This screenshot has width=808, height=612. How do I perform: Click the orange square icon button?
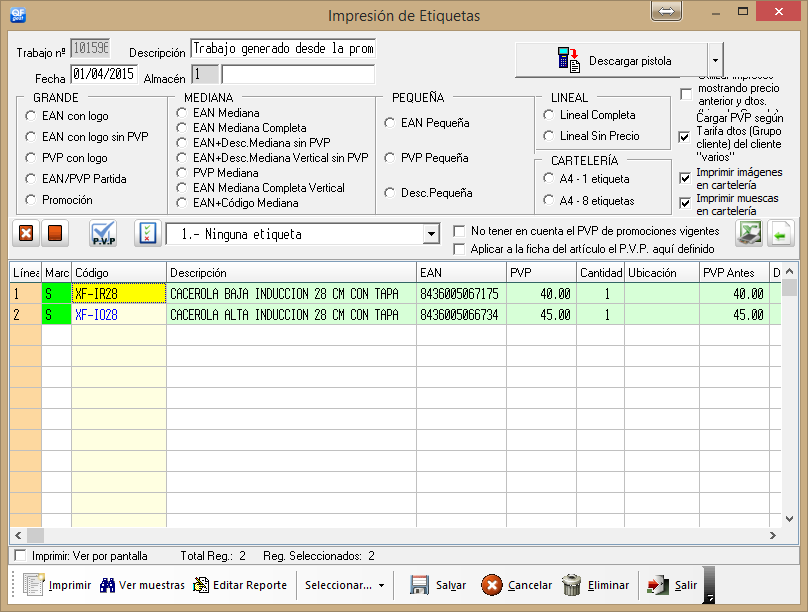pos(55,233)
